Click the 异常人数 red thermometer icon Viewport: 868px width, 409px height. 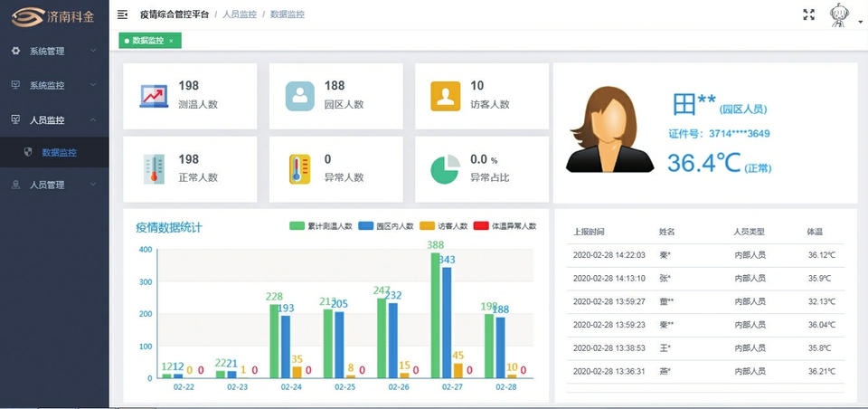pos(300,169)
